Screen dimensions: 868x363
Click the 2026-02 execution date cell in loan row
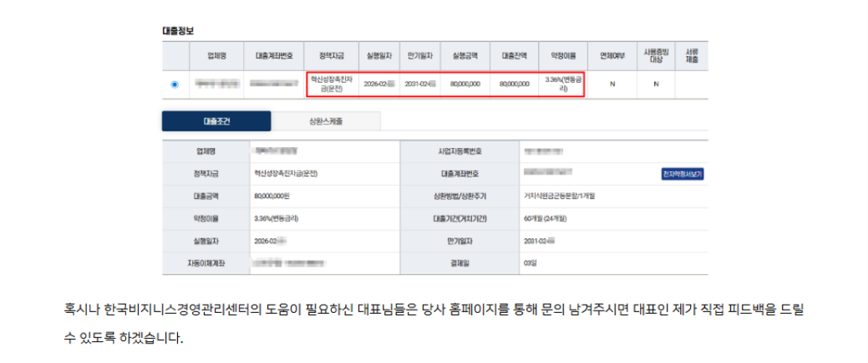(379, 84)
